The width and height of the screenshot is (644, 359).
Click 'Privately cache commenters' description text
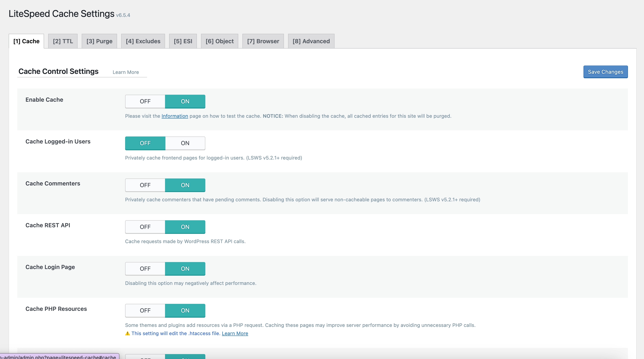click(x=302, y=199)
